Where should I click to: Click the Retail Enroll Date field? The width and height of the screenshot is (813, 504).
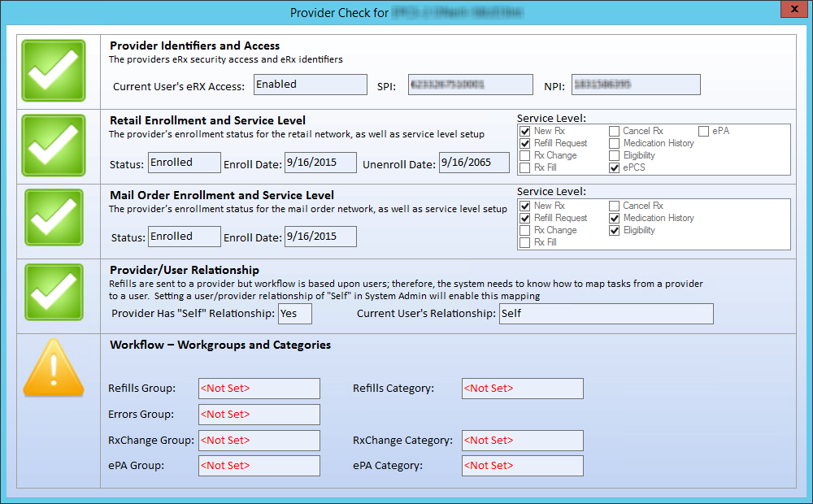[x=320, y=163]
